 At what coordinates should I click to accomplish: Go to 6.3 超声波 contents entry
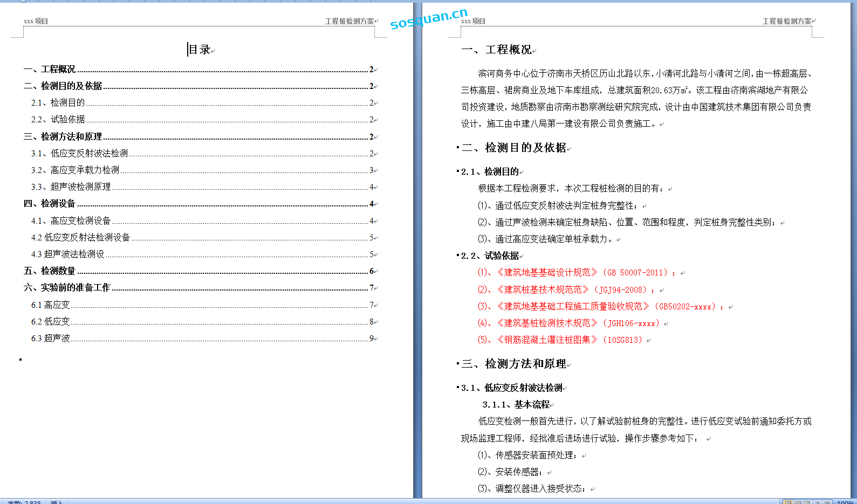(51, 338)
